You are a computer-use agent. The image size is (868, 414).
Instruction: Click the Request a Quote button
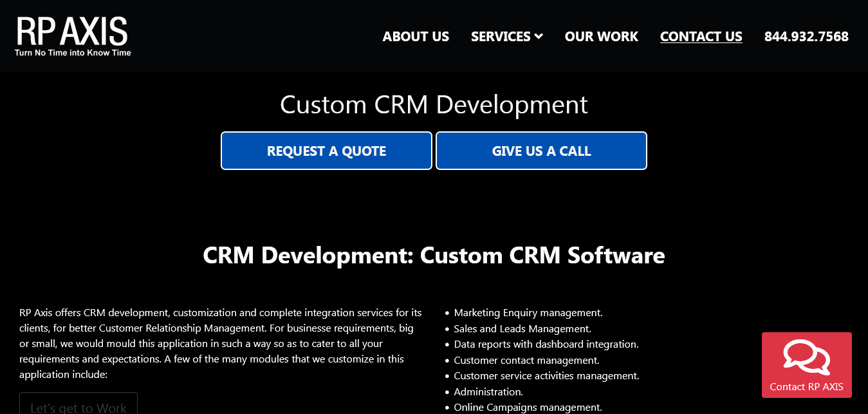click(x=326, y=151)
